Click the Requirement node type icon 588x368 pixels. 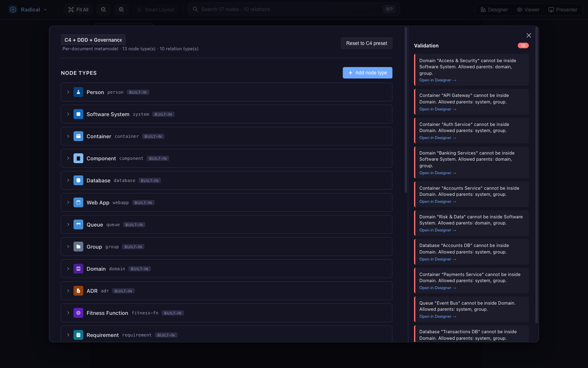pyautogui.click(x=78, y=335)
